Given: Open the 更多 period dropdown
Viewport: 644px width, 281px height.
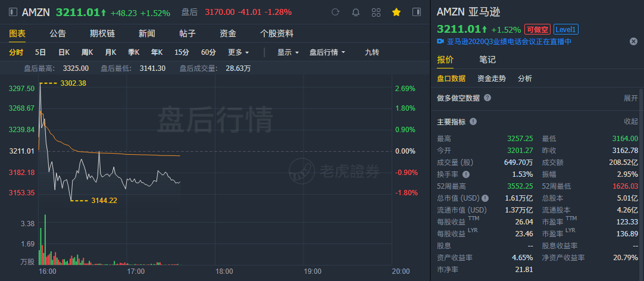Looking at the screenshot, I should pyautogui.click(x=239, y=52).
